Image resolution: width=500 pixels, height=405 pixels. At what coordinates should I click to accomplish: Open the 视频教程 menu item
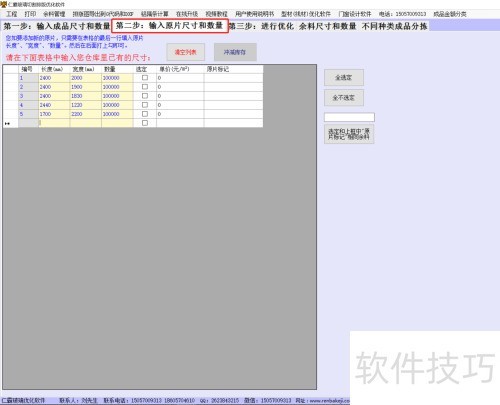[216, 14]
